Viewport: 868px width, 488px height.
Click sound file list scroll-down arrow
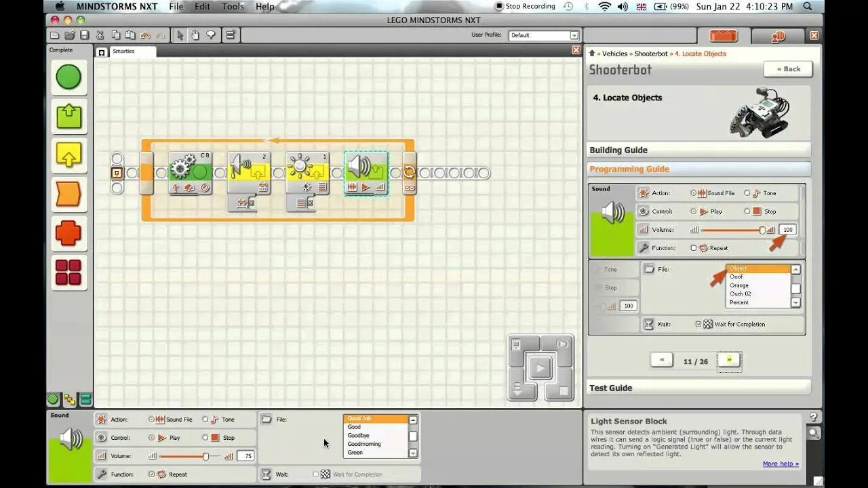click(x=413, y=453)
